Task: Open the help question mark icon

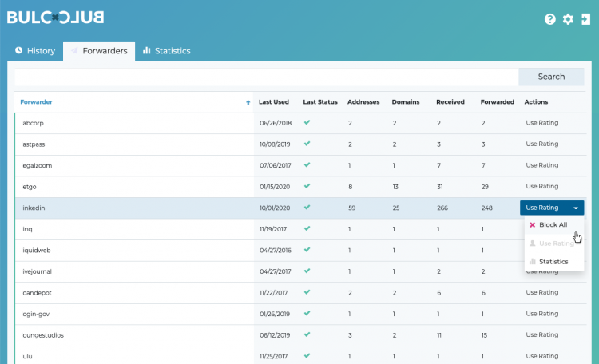Action: click(549, 19)
